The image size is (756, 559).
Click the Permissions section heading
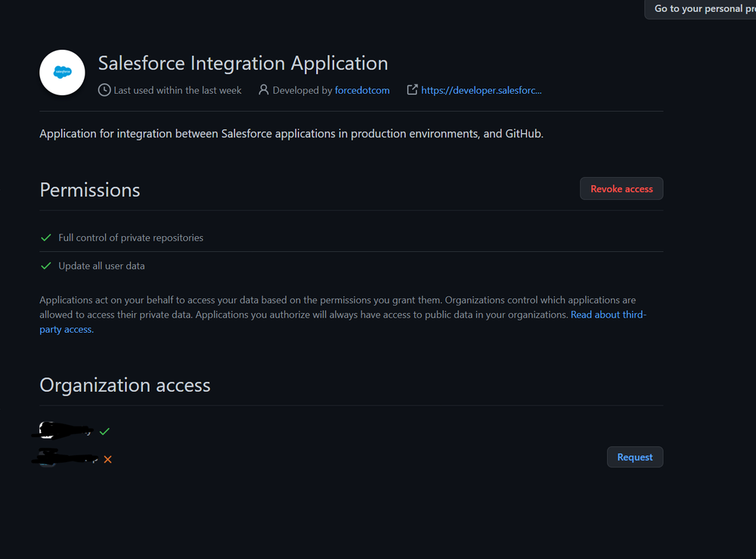click(90, 190)
